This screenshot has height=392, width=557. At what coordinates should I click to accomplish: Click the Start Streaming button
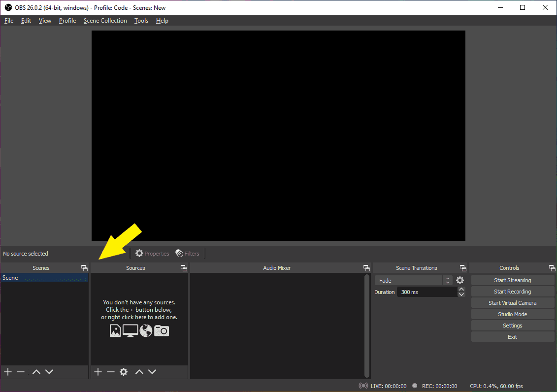[x=512, y=280]
